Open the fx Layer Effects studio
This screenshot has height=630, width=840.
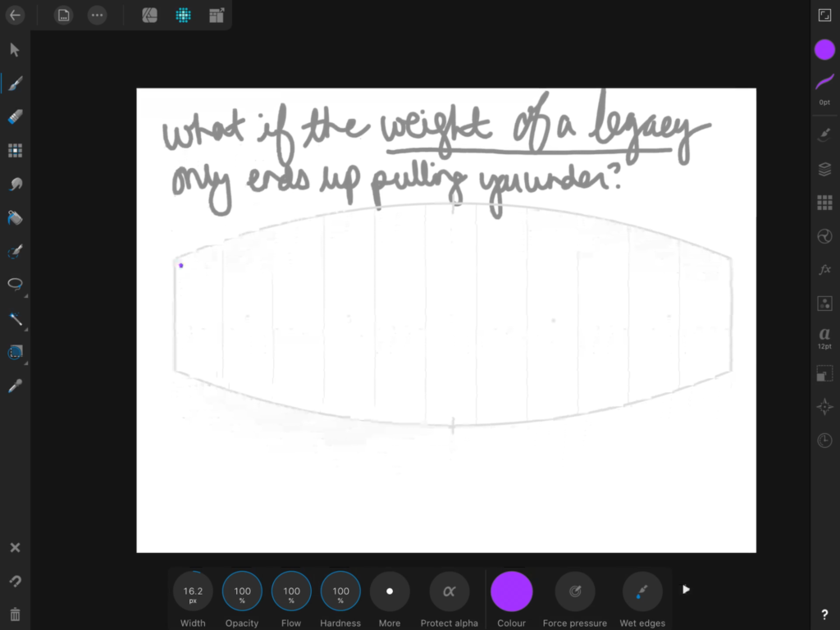click(x=824, y=270)
